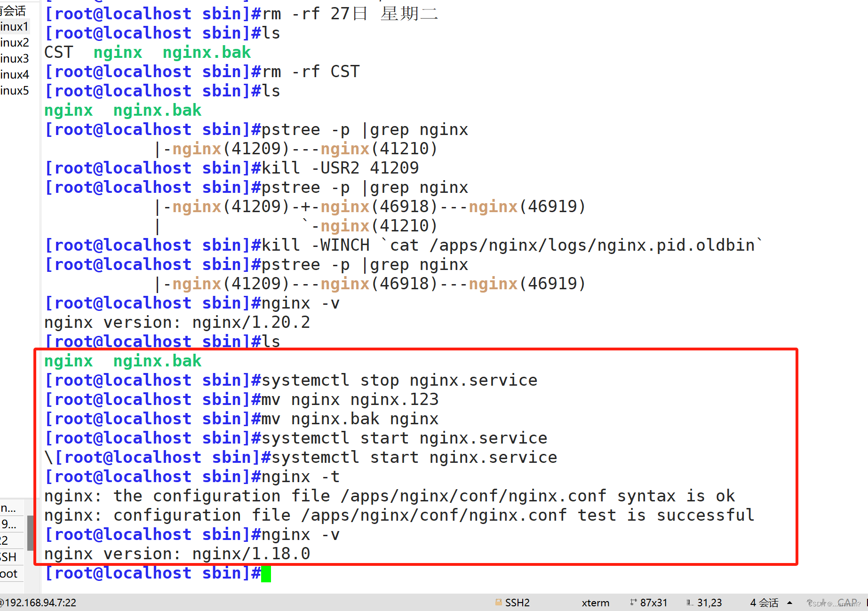
Task: Click the SSH row in properties panel
Action: point(12,557)
